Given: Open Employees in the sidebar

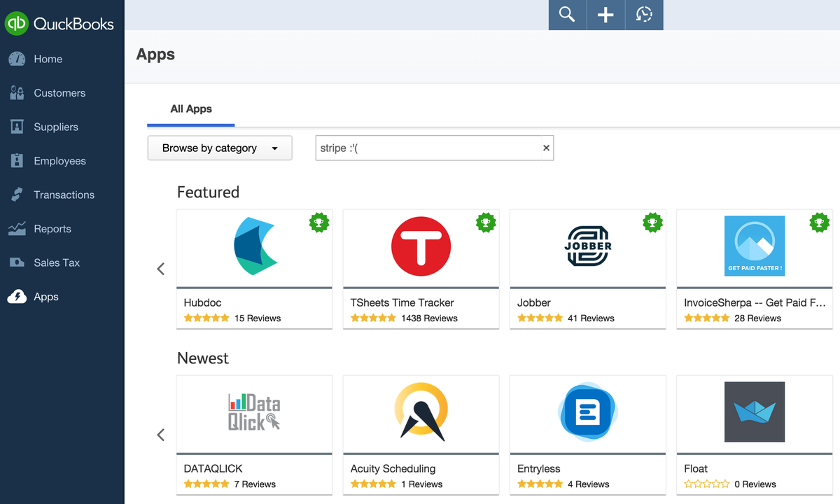Looking at the screenshot, I should (59, 161).
